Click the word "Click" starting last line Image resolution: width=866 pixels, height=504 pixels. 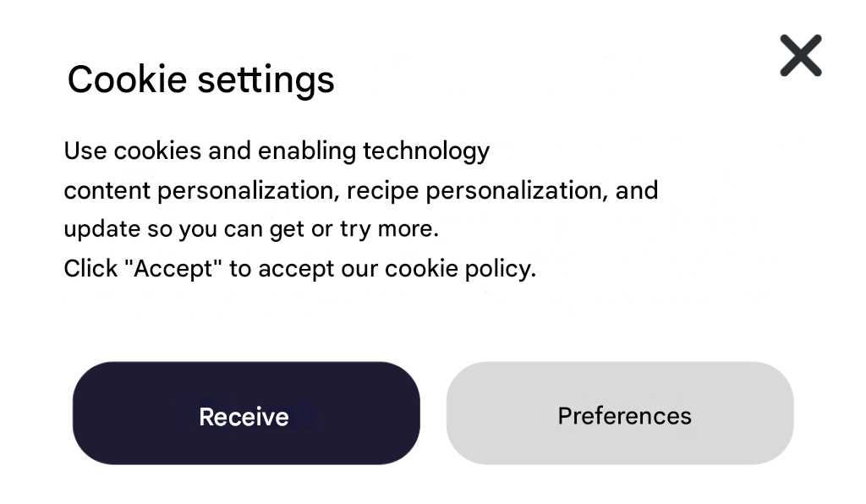pos(90,269)
